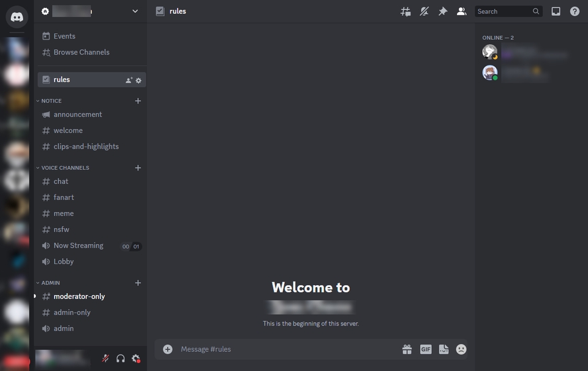588x371 pixels.
Task: Show the member list
Action: 461,10
